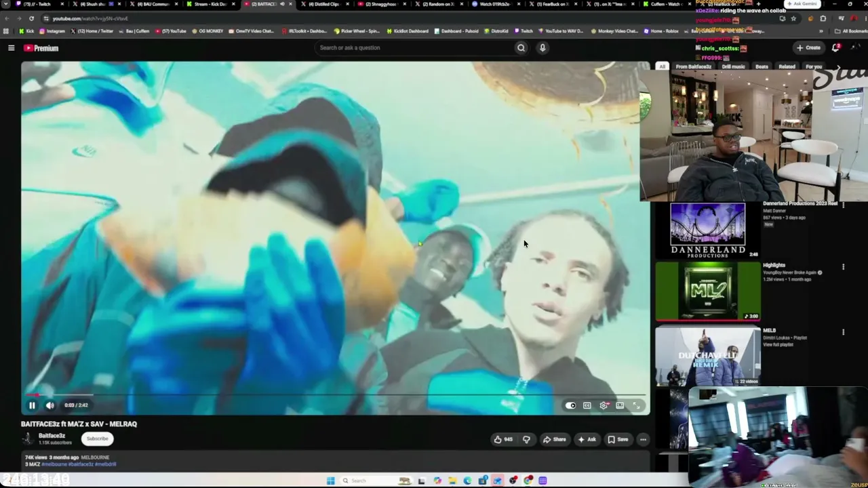This screenshot has width=868, height=488.
Task: Open the Kick bookmark
Action: (x=26, y=31)
